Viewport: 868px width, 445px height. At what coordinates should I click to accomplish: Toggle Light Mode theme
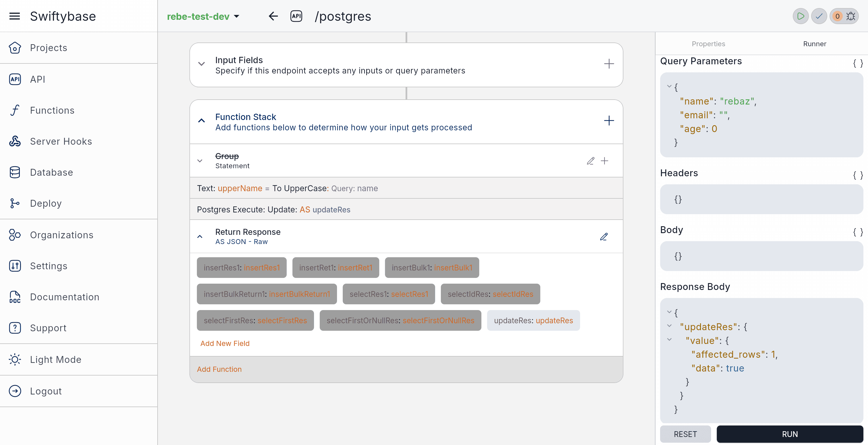point(79,359)
